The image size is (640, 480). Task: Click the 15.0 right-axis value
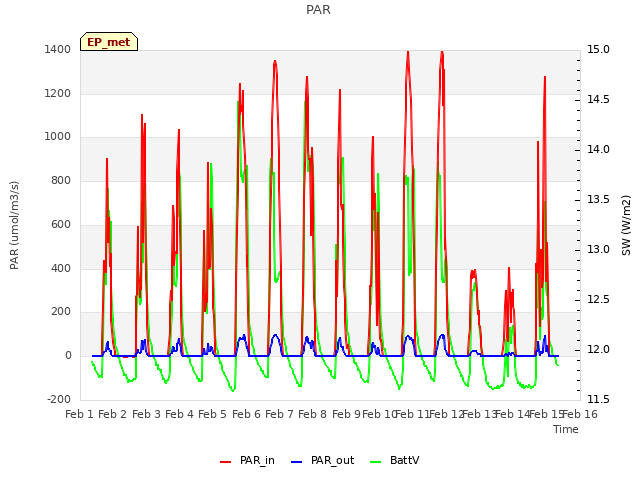click(598, 49)
